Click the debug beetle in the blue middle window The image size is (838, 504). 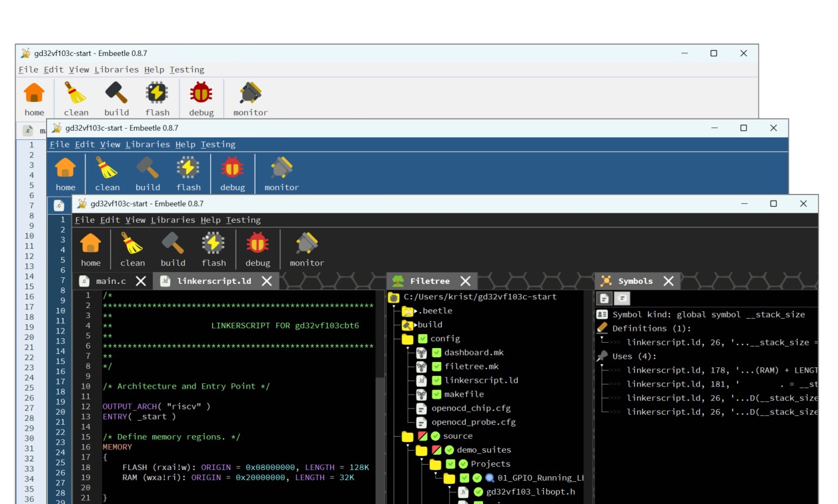232,168
